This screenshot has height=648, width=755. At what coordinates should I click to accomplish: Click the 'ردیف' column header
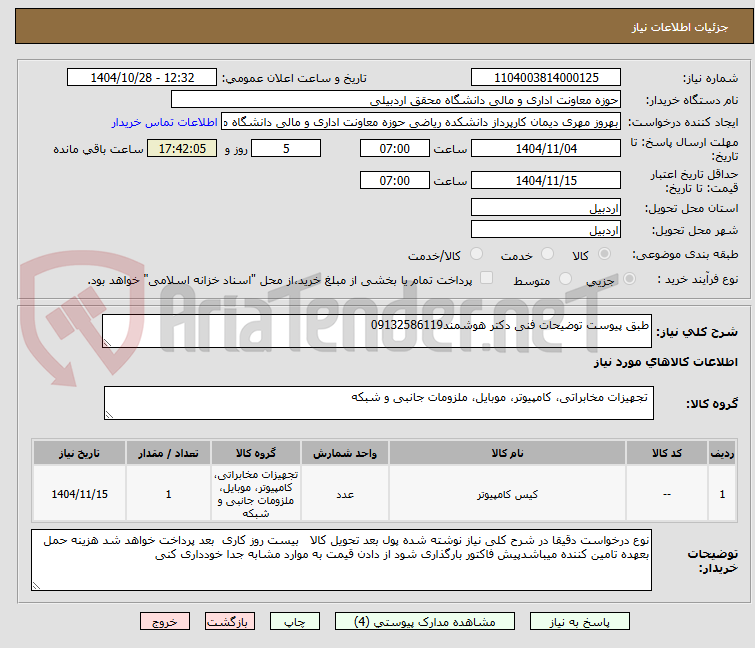(722, 453)
